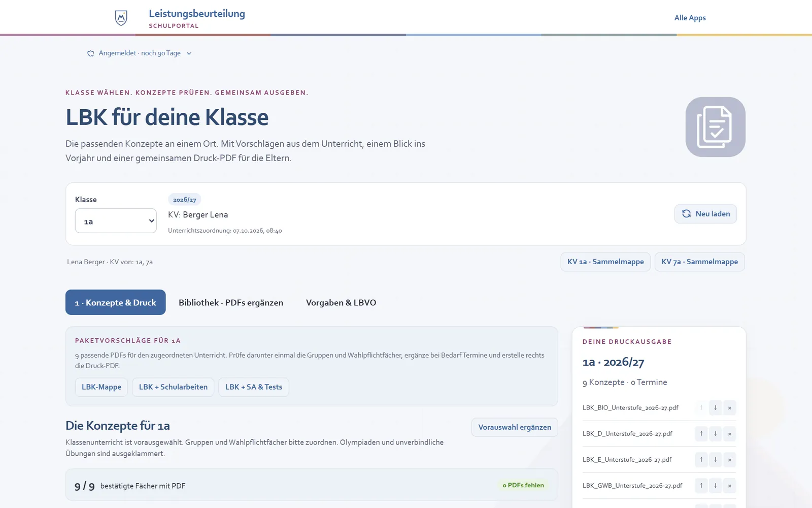Choose LBK + SA & Tests package
The height and width of the screenshot is (508, 812).
pyautogui.click(x=254, y=387)
